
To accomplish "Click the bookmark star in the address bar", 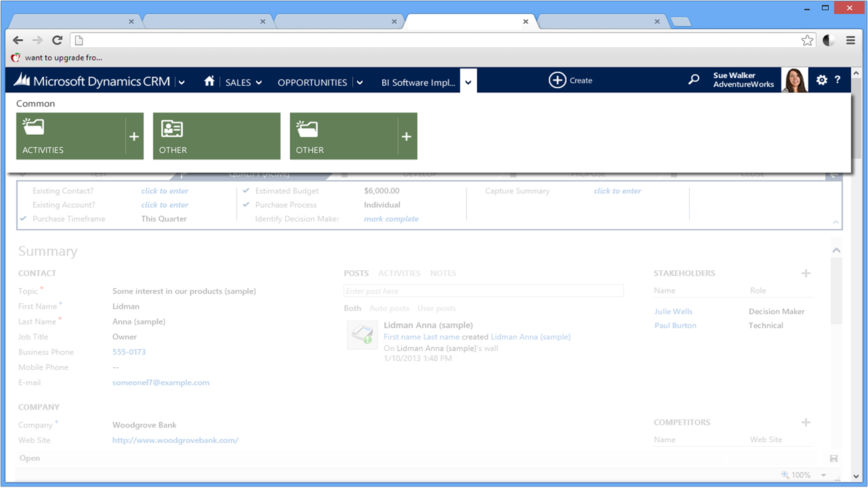I will tap(807, 41).
